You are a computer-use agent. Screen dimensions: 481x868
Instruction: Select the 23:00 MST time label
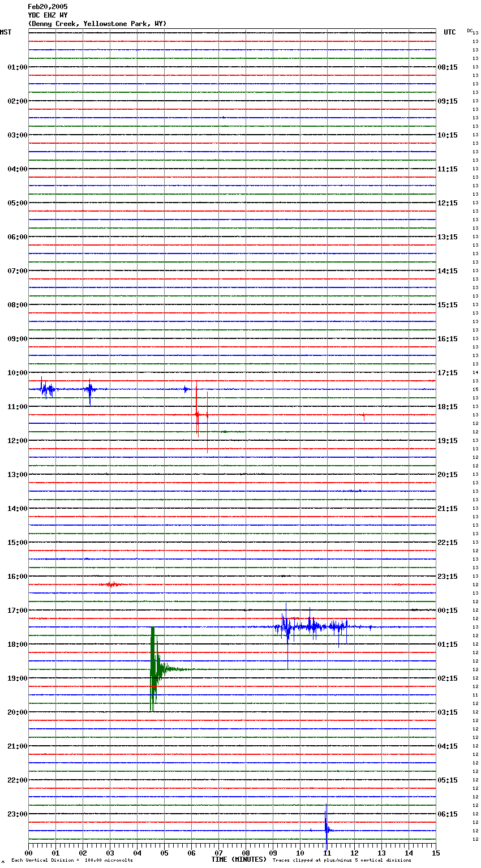(18, 814)
